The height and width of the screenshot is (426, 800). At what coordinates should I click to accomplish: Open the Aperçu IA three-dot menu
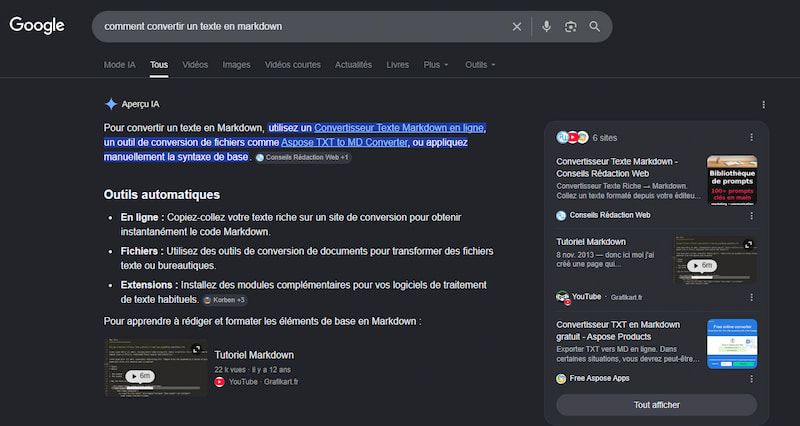coord(763,105)
